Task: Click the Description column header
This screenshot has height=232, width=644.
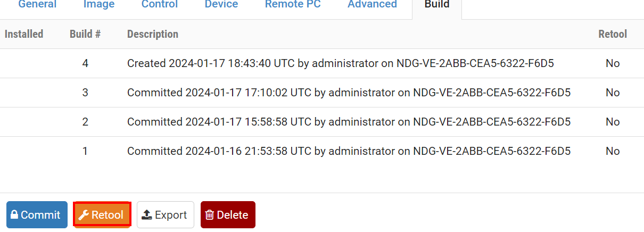Action: pyautogui.click(x=153, y=34)
